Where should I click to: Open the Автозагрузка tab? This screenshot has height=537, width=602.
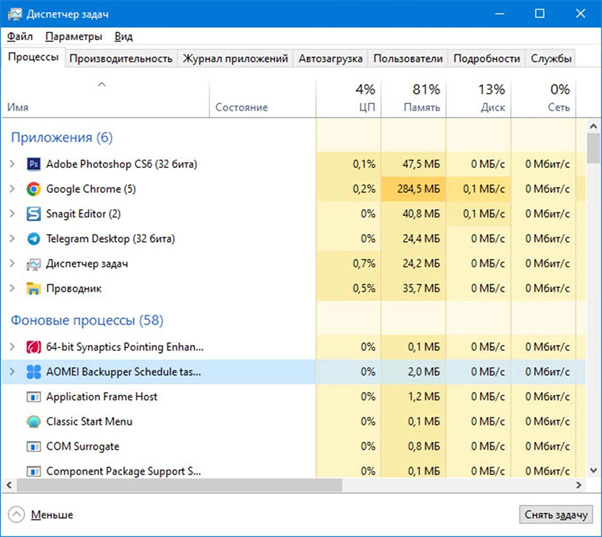(x=330, y=59)
